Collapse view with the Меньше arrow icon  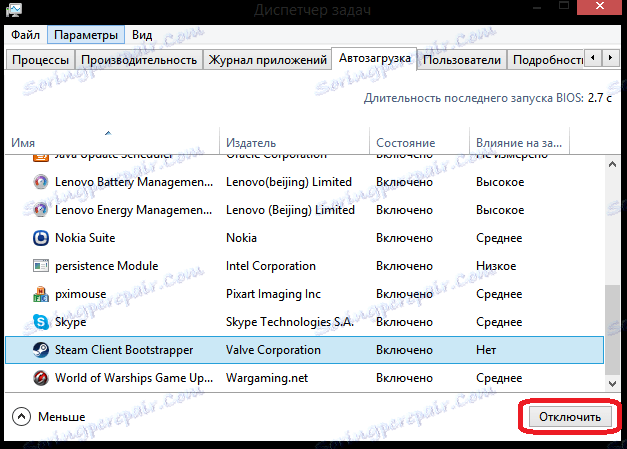coord(21,417)
